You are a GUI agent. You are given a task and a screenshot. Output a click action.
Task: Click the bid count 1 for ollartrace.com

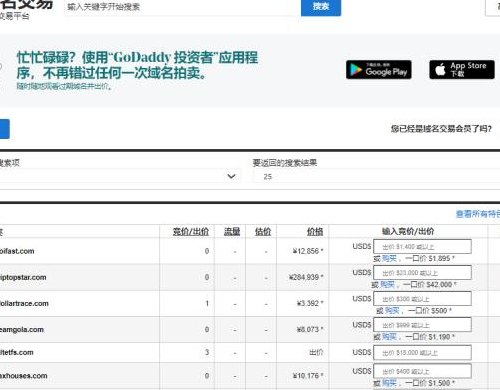click(207, 303)
